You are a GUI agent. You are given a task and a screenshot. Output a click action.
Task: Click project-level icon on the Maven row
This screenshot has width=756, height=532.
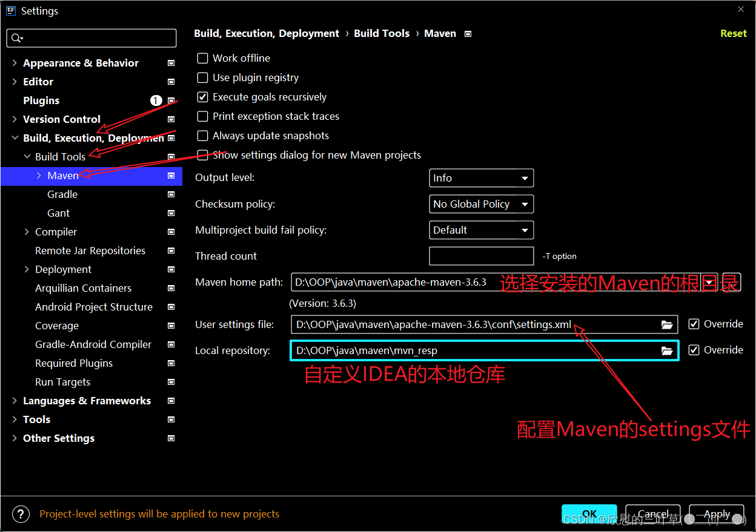(171, 176)
